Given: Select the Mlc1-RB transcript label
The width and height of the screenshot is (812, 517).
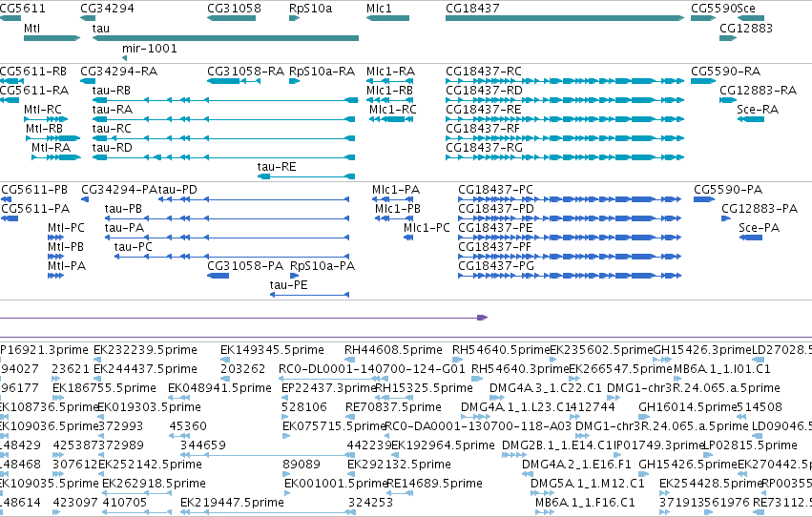Looking at the screenshot, I should (390, 90).
